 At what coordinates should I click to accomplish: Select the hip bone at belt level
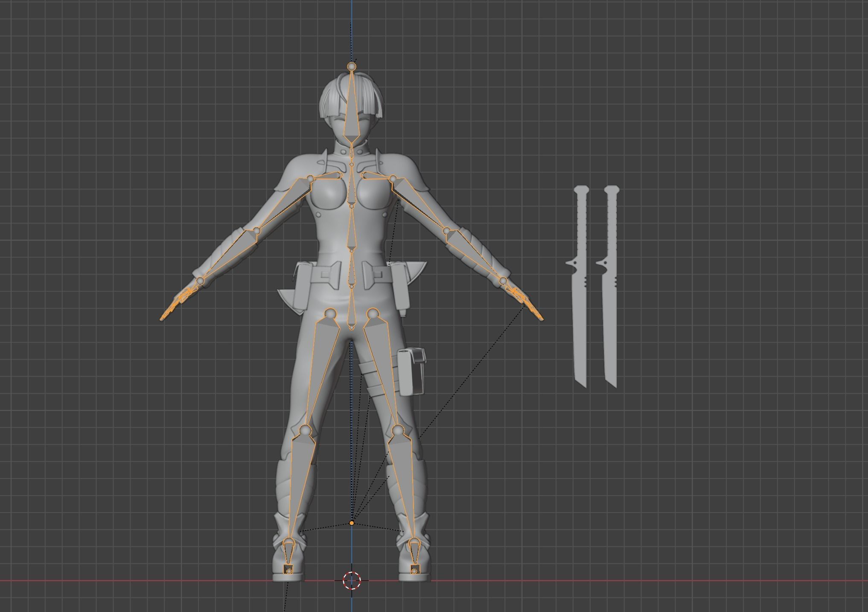351,270
